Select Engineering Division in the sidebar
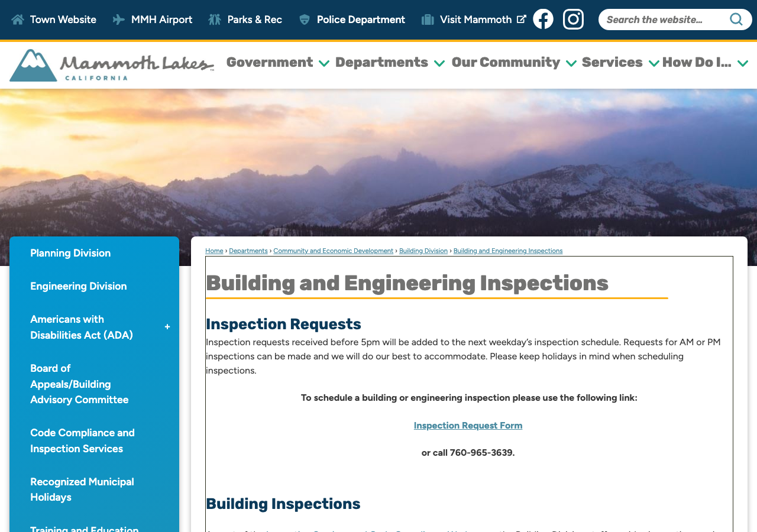Image resolution: width=757 pixels, height=532 pixels. (x=79, y=286)
